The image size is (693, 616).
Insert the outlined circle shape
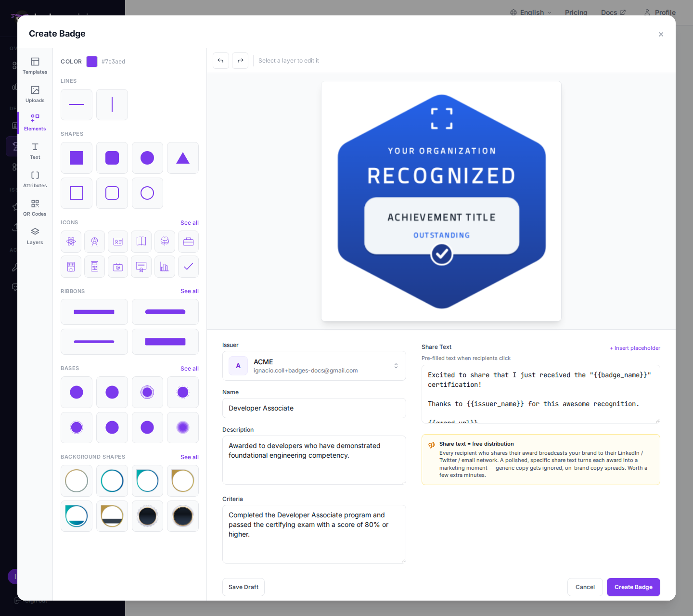point(147,193)
